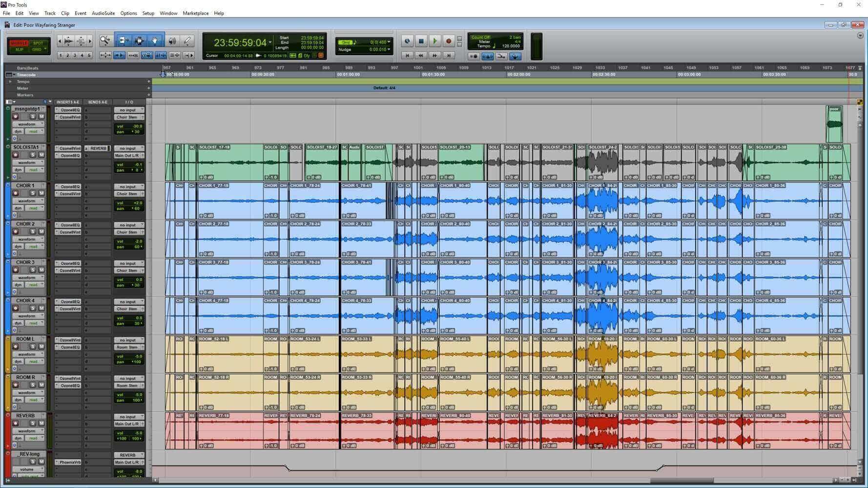
Task: Open the Setup menu
Action: click(x=148, y=13)
